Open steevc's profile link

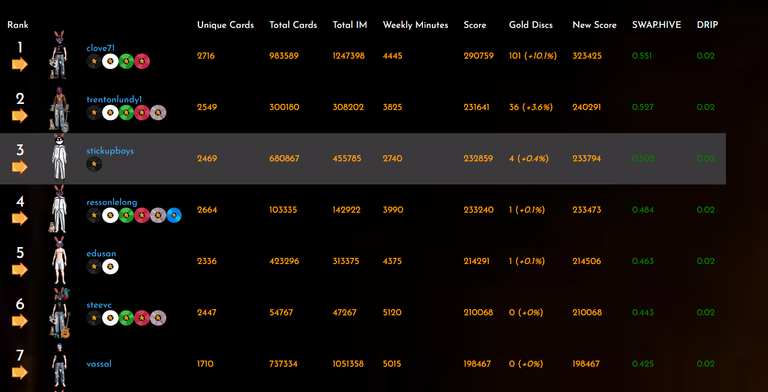pos(99,305)
